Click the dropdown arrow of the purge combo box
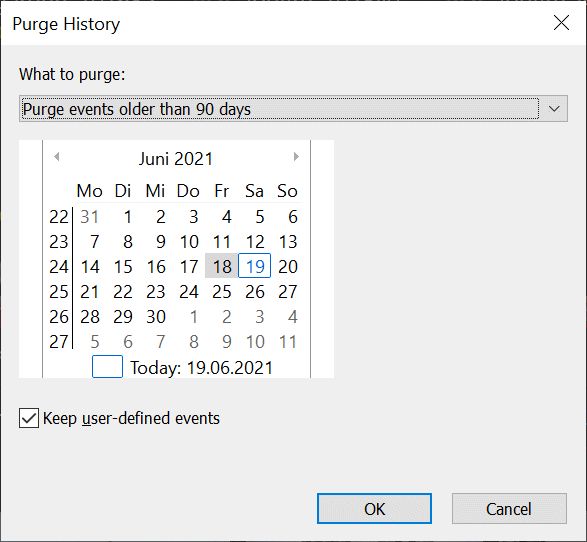Screen dimensions: 587x542 point(554,109)
